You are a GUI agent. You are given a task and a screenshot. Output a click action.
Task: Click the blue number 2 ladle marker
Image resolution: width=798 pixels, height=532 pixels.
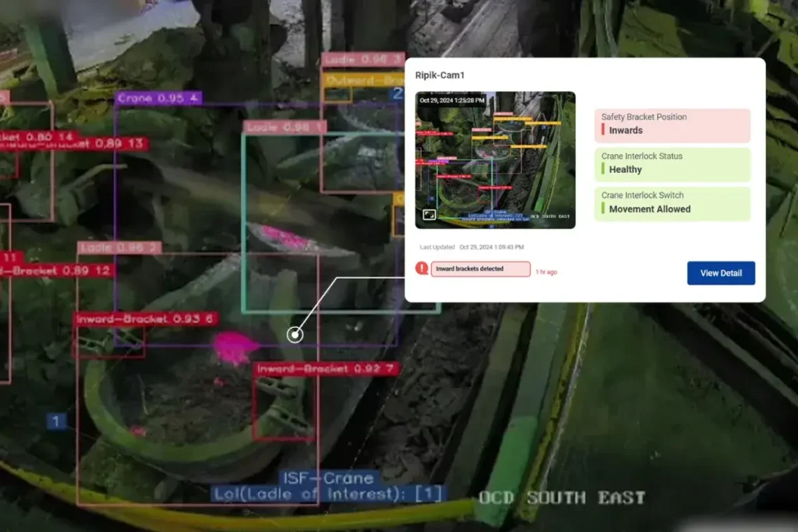pyautogui.click(x=397, y=94)
